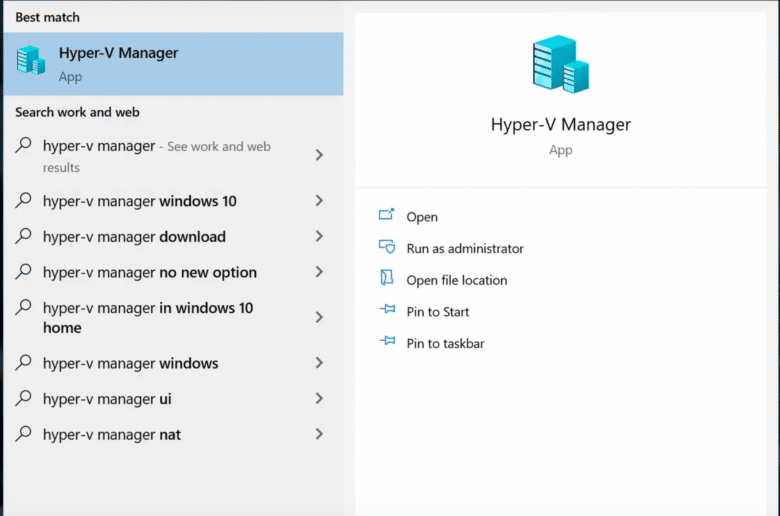Expand the hyper-v manager no new option chevron
Viewport: 780px width, 516px height.
pos(319,272)
